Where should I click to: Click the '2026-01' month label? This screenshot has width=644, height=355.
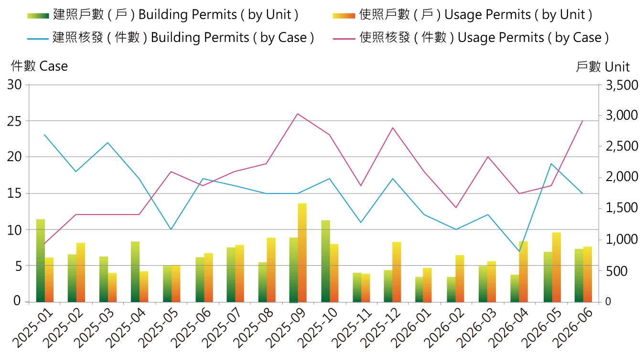pyautogui.click(x=413, y=327)
